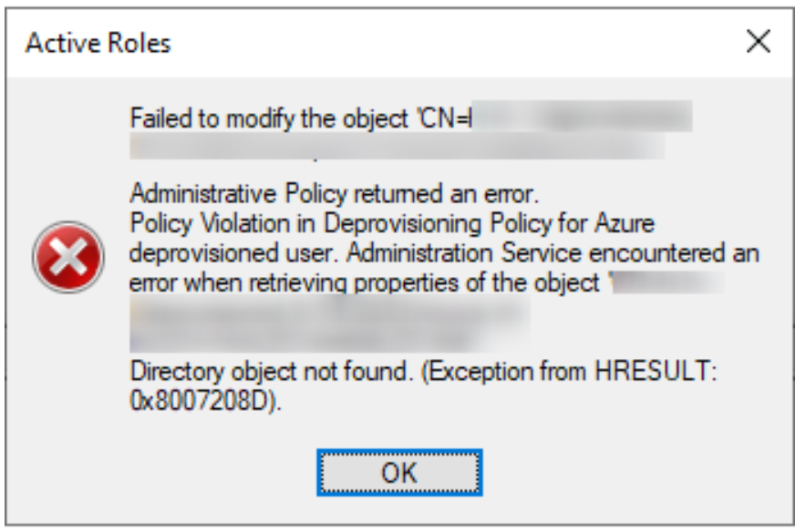Click the red error icon
Viewport: 806px width, 532px height.
(x=67, y=256)
